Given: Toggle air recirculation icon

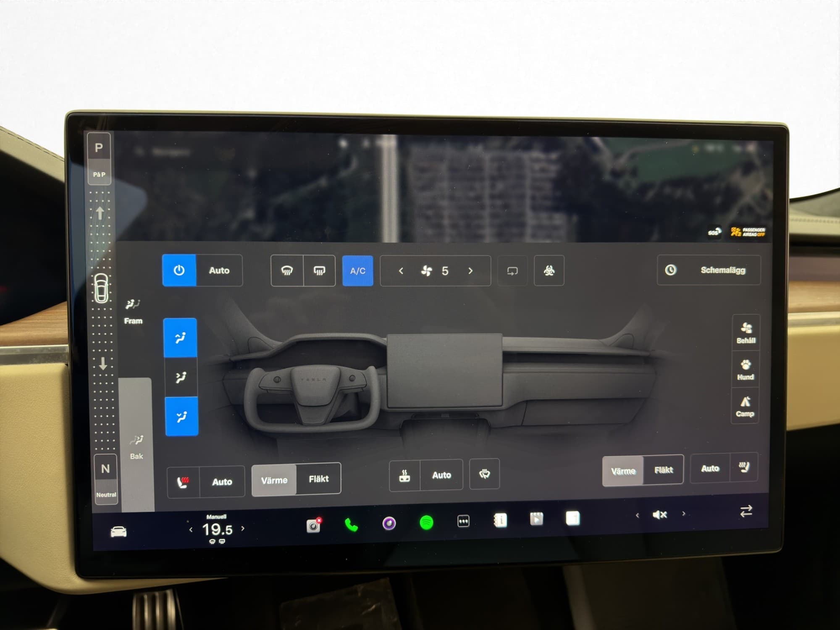Looking at the screenshot, I should point(512,271).
